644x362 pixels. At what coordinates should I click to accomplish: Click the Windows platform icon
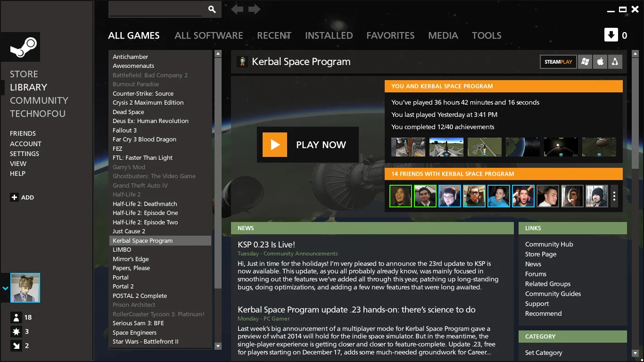(x=585, y=62)
